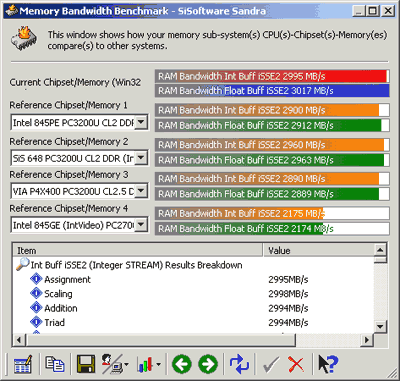
Task: Click the 2998MB/s Scaling value
Action: pyautogui.click(x=288, y=294)
